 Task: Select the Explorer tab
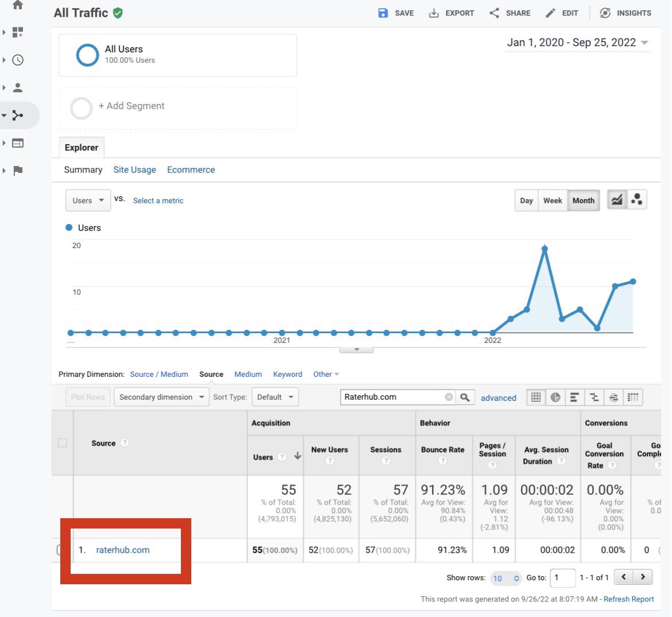point(82,148)
